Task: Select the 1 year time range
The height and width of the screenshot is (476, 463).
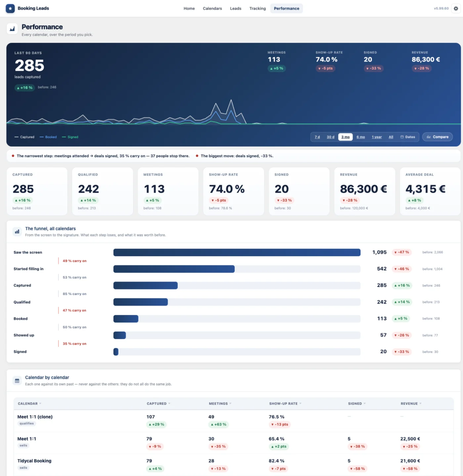Action: pos(377,137)
